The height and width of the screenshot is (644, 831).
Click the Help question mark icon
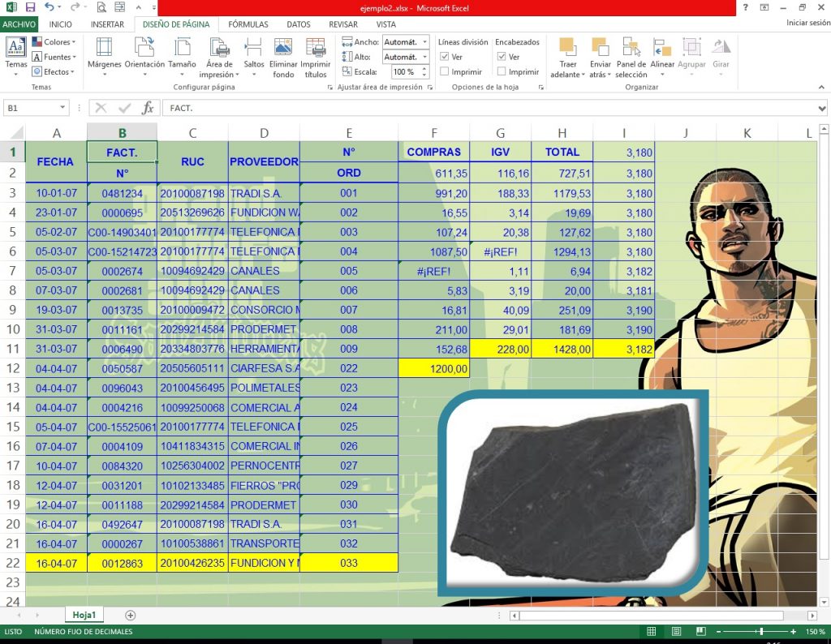pos(745,7)
